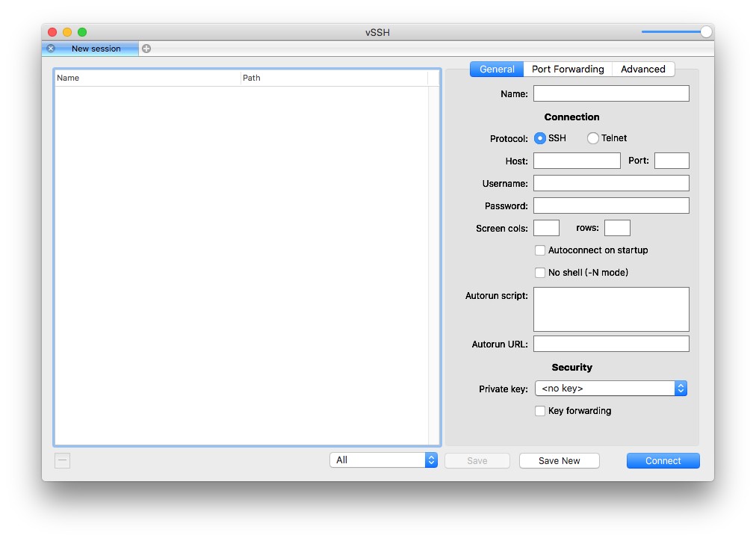Zoom the vSSH window with green button
The height and width of the screenshot is (541, 756).
[x=82, y=32]
